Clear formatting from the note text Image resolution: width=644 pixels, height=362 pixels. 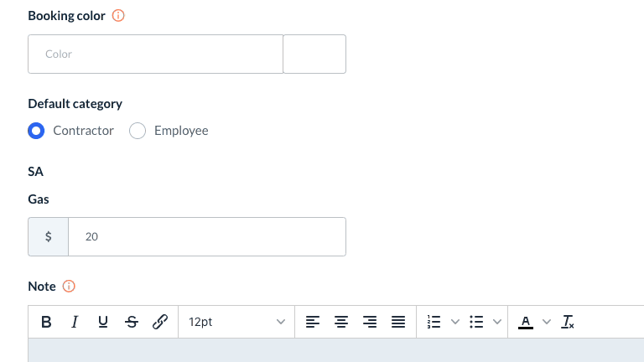pyautogui.click(x=569, y=322)
